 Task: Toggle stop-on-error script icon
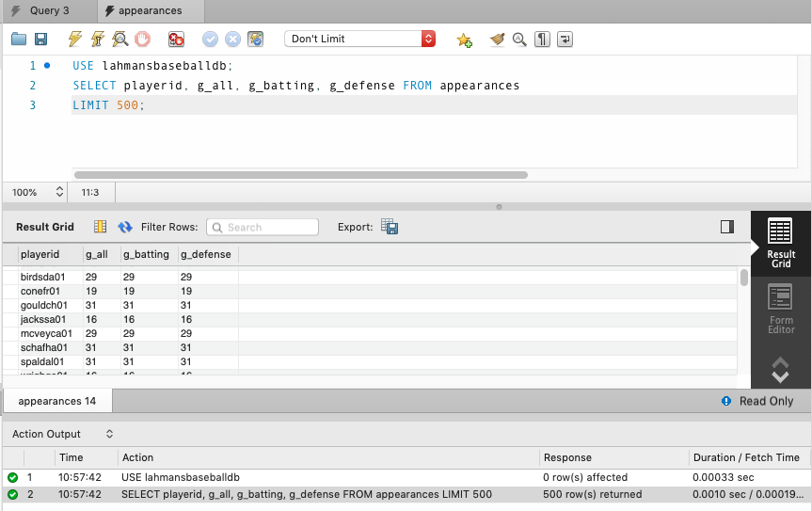[x=176, y=39]
